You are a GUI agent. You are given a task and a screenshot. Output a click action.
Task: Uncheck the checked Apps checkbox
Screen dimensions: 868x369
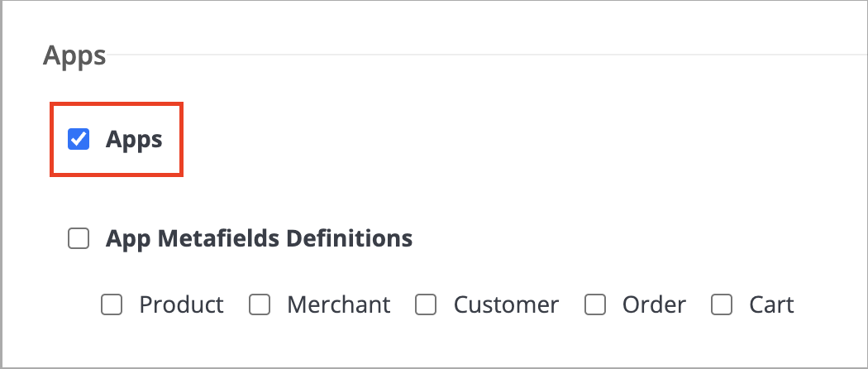[x=79, y=139]
